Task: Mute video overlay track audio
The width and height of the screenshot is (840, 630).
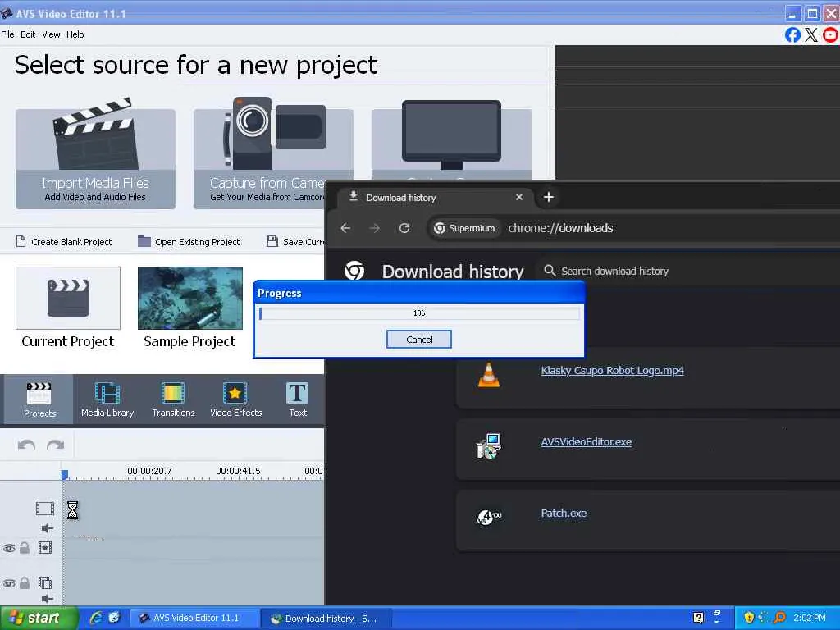Action: [47, 599]
